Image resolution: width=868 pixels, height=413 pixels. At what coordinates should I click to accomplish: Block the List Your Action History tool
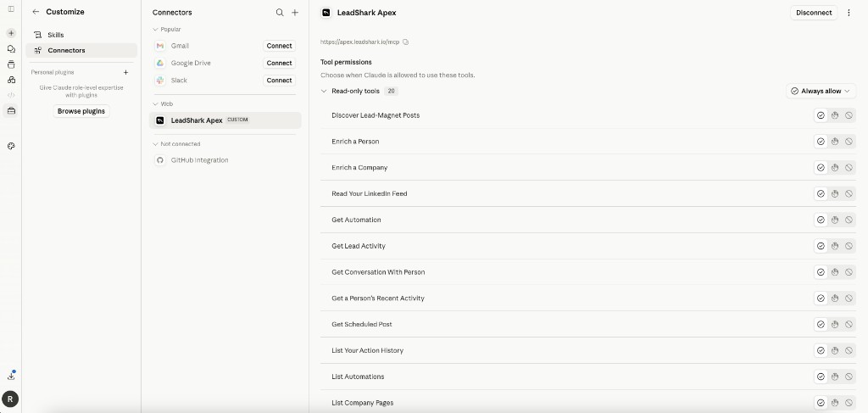849,350
